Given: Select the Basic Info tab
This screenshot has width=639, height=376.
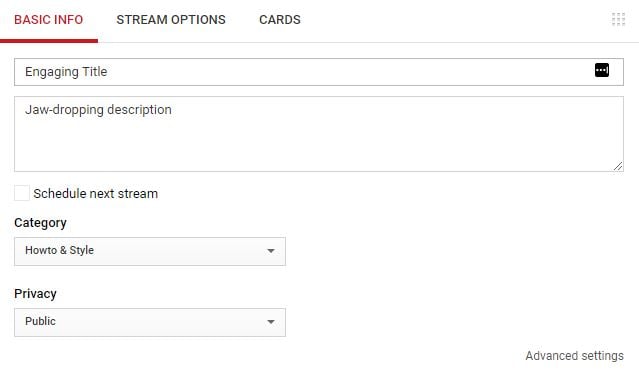Looking at the screenshot, I should (x=48, y=20).
